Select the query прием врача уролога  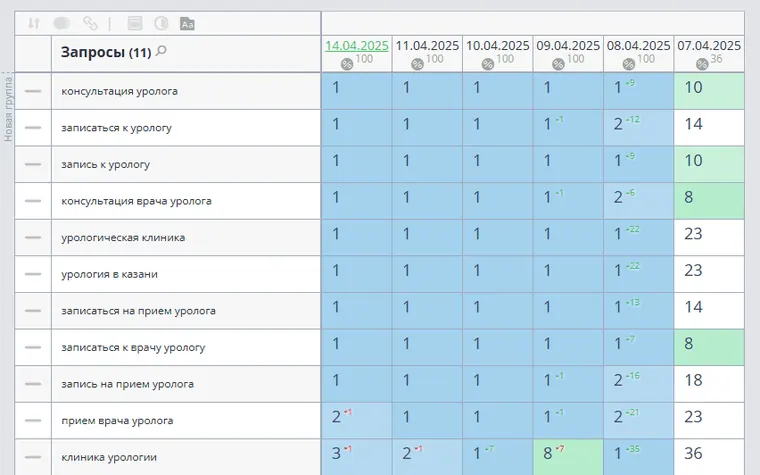point(117,421)
